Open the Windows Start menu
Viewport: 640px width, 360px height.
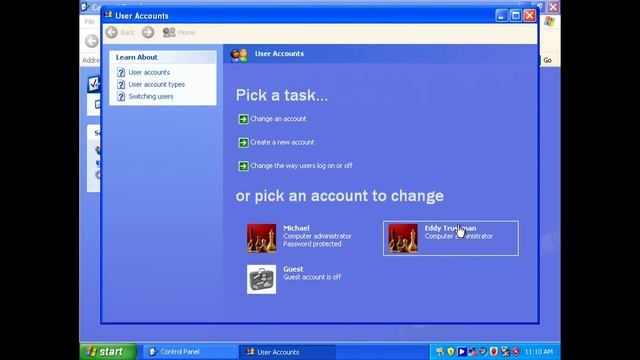point(107,351)
